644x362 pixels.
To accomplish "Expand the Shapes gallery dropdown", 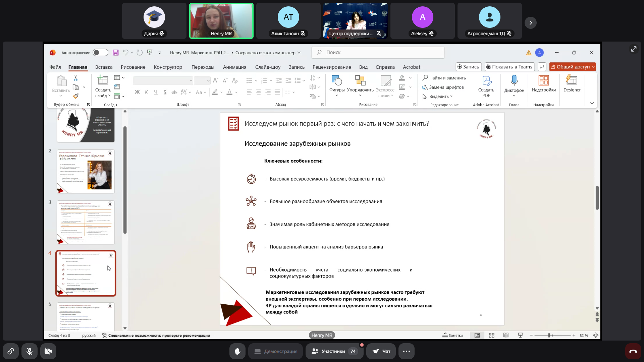I will 337,96.
